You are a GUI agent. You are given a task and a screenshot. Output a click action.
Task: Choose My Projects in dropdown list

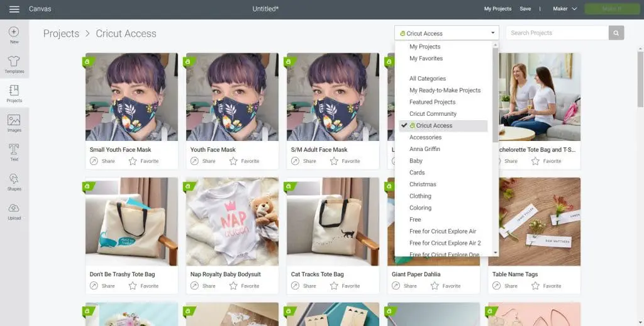(425, 47)
